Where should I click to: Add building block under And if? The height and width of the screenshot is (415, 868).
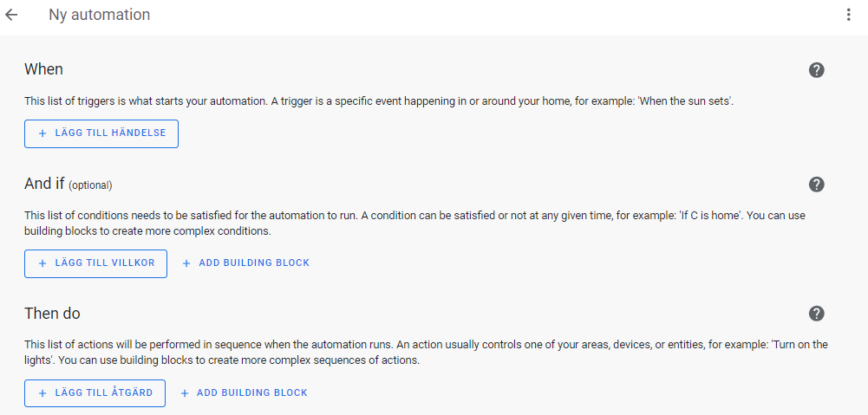245,263
